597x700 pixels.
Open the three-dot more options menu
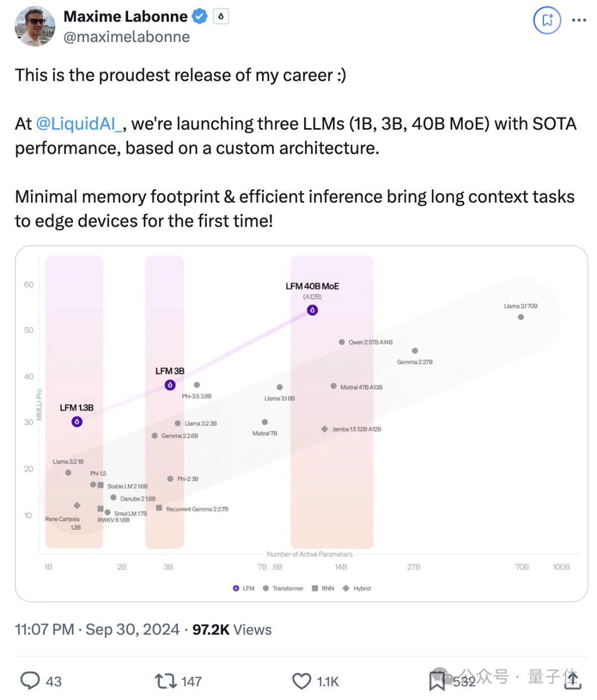tap(579, 20)
